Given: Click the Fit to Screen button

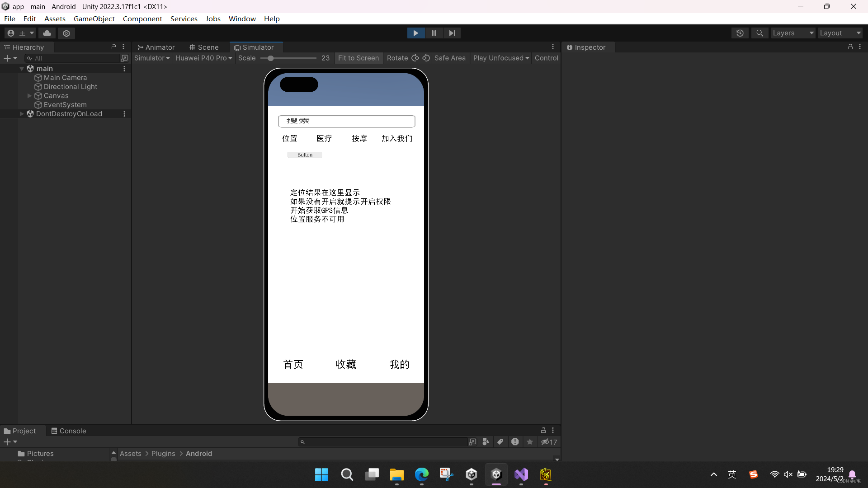Looking at the screenshot, I should [359, 58].
